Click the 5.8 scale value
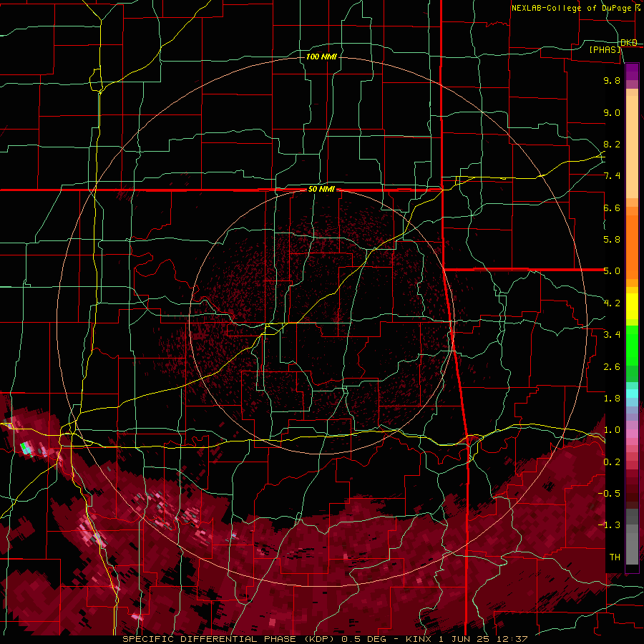644x644 pixels. [612, 240]
